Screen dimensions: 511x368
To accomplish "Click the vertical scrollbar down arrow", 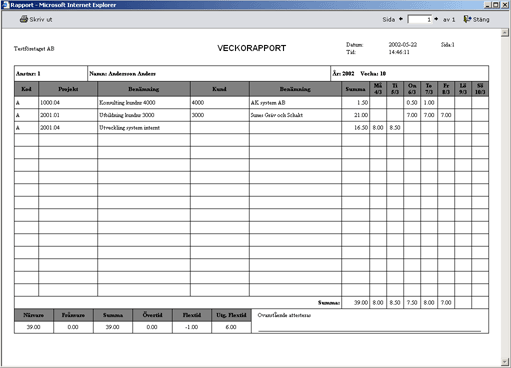I will point(505,362).
